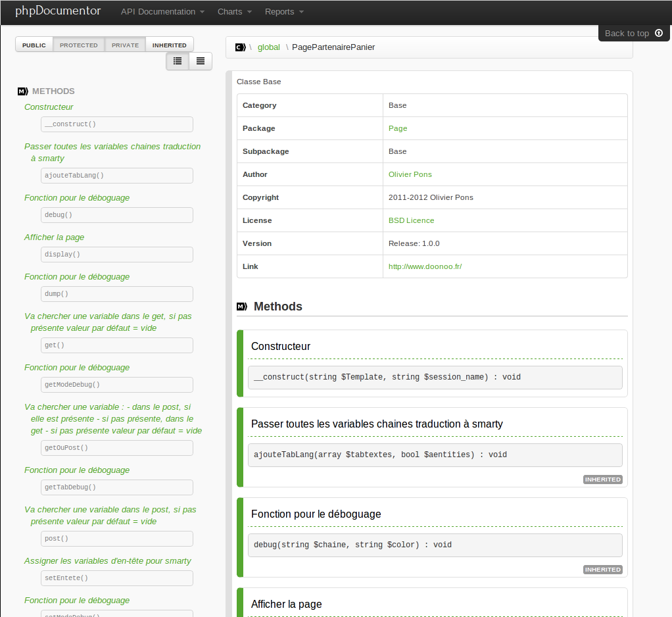The height and width of the screenshot is (617, 672).
Task: Click the Back to top arrow icon
Action: [x=659, y=33]
